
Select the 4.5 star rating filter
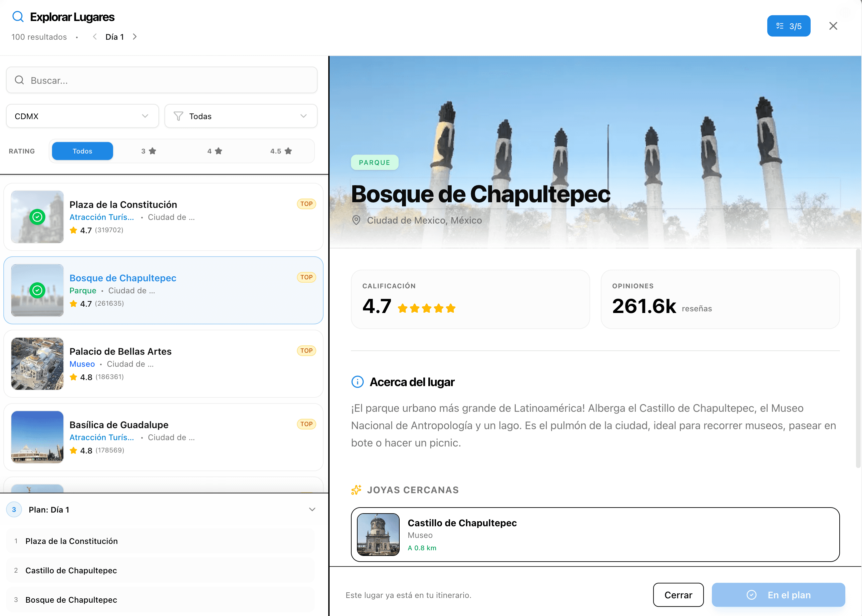tap(281, 151)
